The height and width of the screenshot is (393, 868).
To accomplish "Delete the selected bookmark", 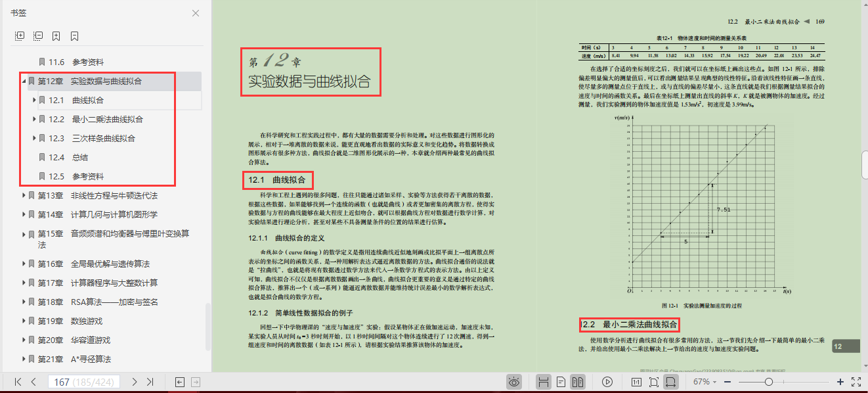I will pos(74,34).
